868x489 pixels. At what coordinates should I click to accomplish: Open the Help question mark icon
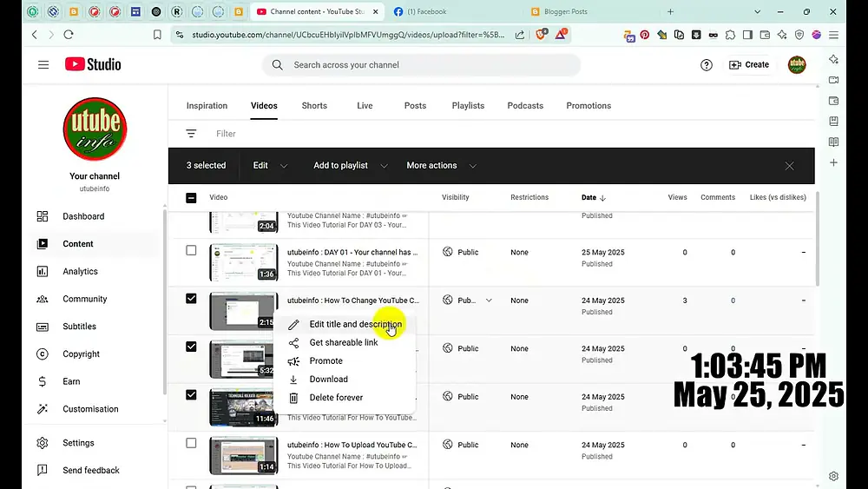click(707, 65)
